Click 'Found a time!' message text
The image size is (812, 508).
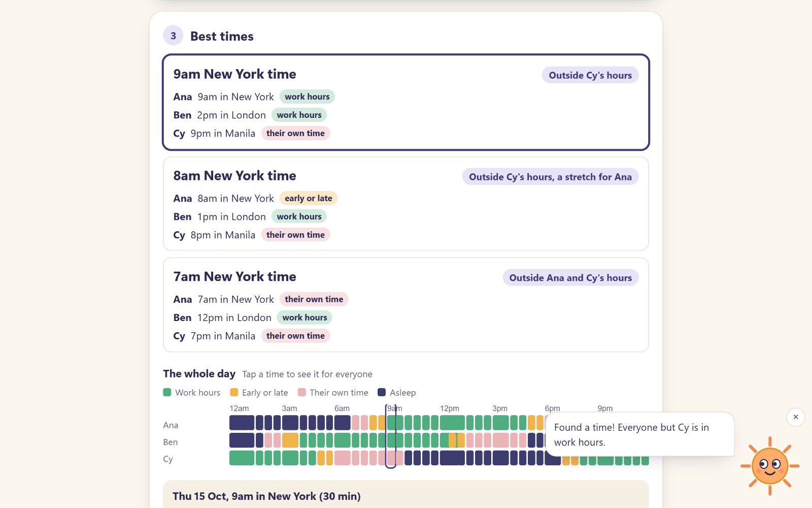631,435
